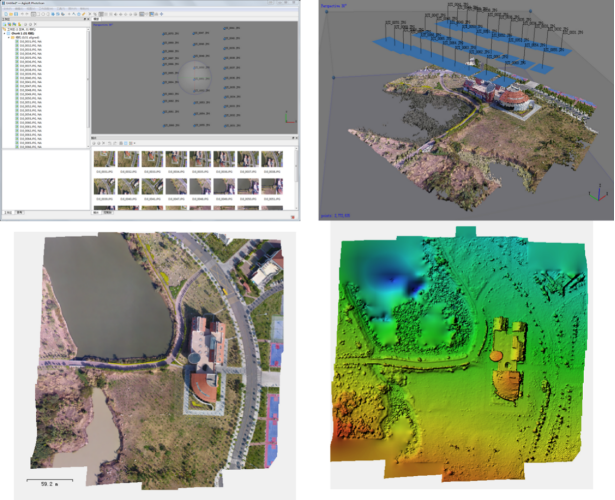615x500 pixels.
Task: Select the workspace root item in tree
Action: click(x=20, y=29)
